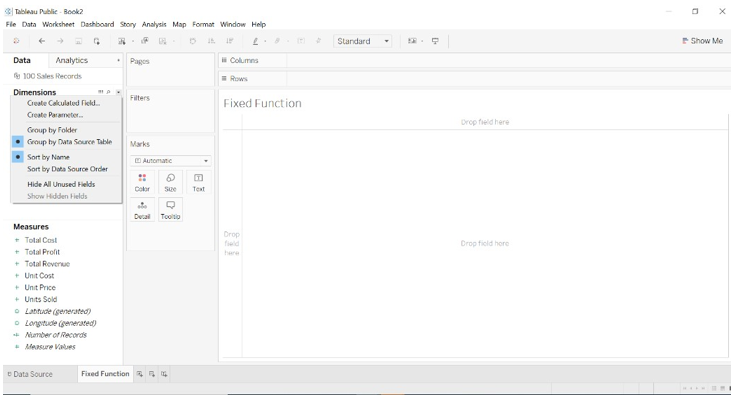Click the Save icon in toolbar

[79, 41]
